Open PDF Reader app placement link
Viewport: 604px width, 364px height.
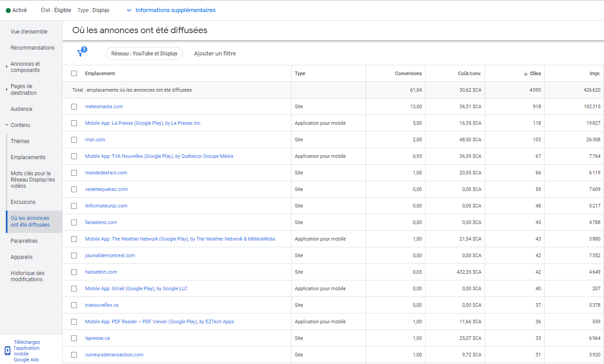160,322
